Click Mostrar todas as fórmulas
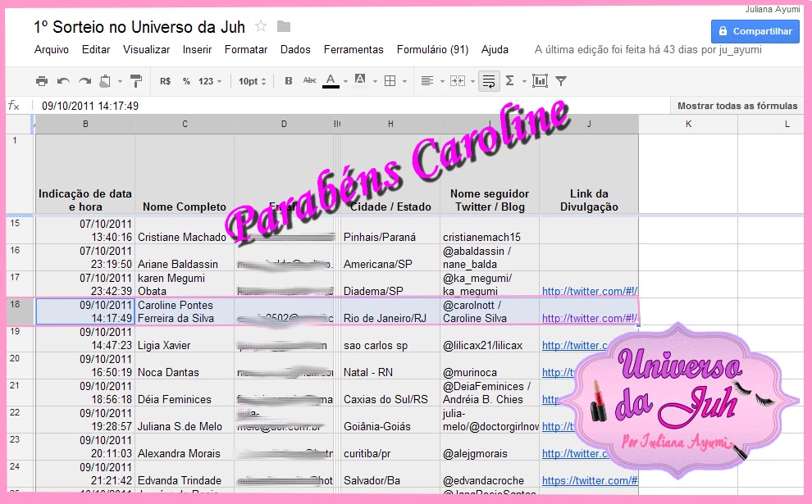Image resolution: width=812 pixels, height=504 pixels. (x=737, y=106)
